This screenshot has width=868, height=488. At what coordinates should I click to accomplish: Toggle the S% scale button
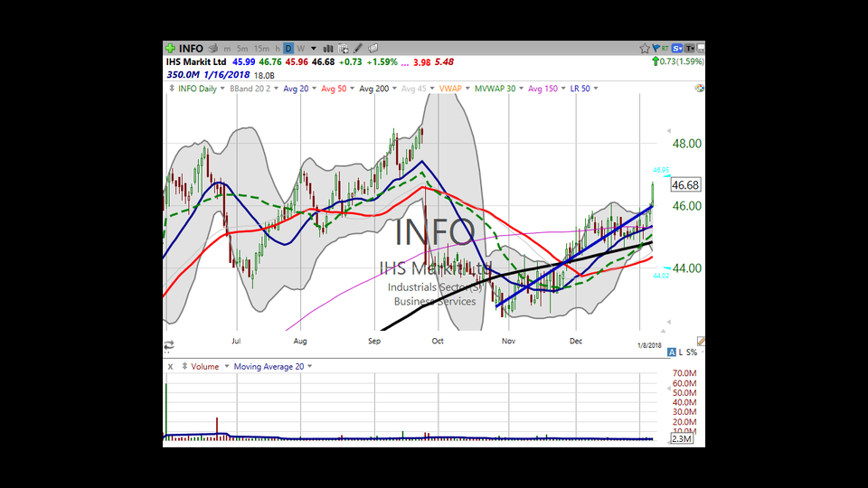pos(692,352)
